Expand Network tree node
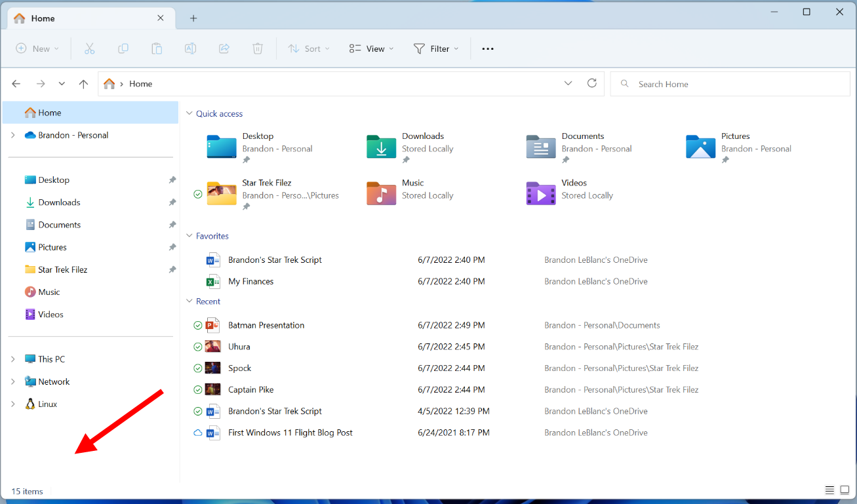This screenshot has height=504, width=857. (12, 381)
